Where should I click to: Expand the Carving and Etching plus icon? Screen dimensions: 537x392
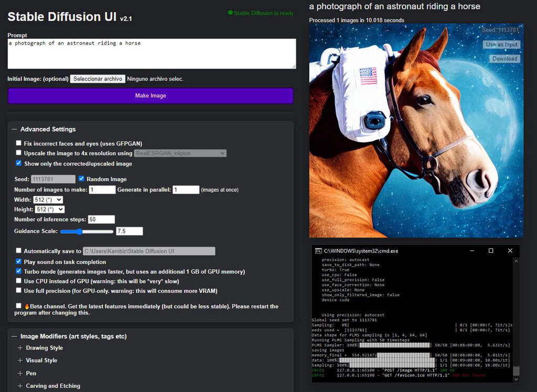20,386
